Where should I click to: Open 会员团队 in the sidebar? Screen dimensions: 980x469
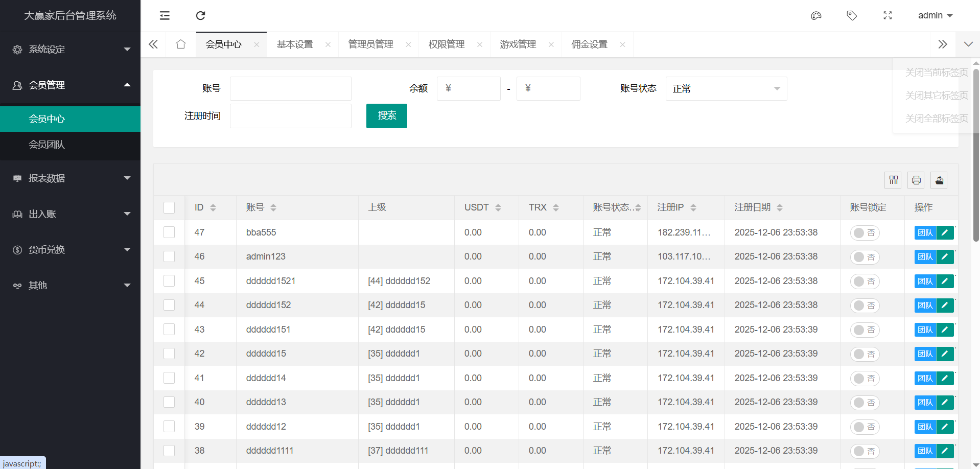coord(46,145)
